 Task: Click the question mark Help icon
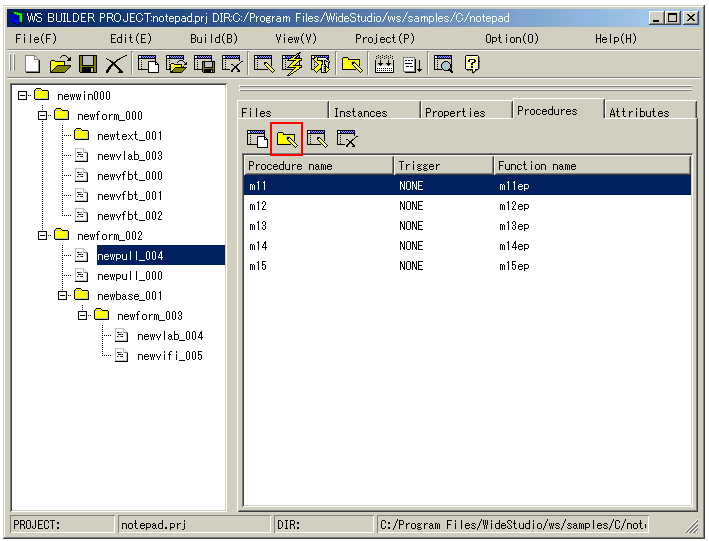click(472, 64)
